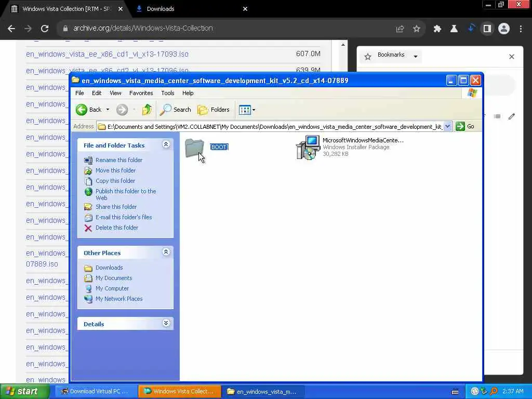Image resolution: width=532 pixels, height=399 pixels.
Task: Go up one folder level
Action: tap(147, 110)
